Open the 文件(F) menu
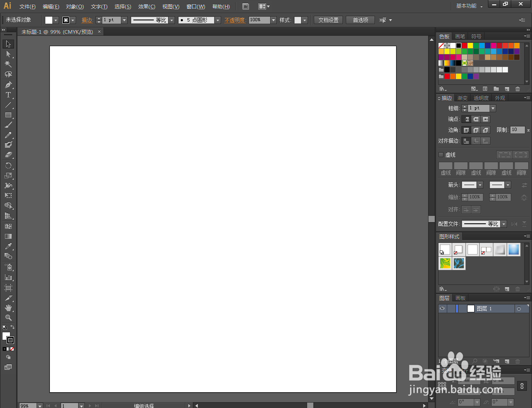The width and height of the screenshot is (532, 408). coord(27,7)
